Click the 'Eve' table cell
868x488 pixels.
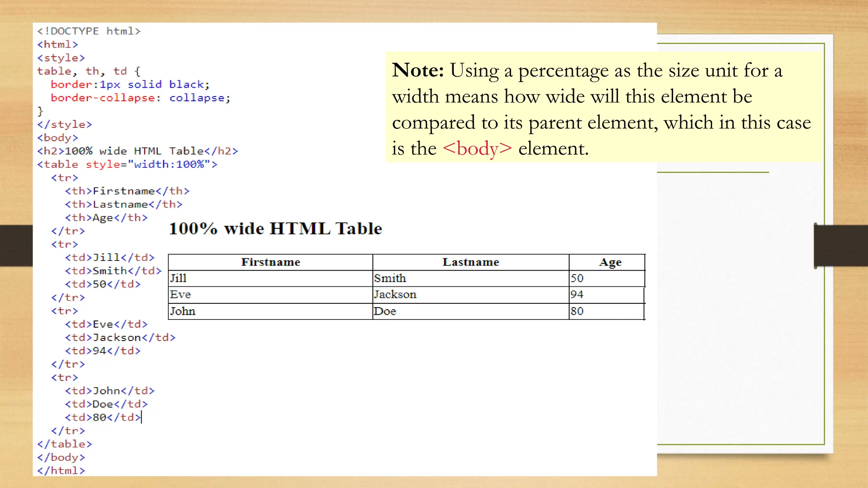pyautogui.click(x=270, y=295)
